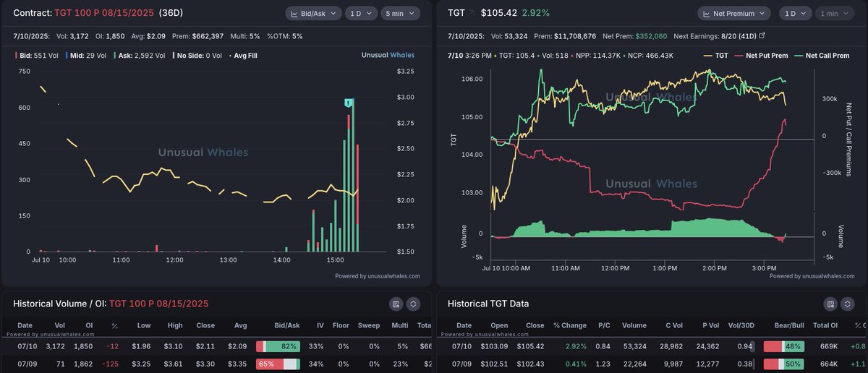Viewport: 868px width, 373px height.
Task: Open the 5 min interval dropdown
Action: click(x=399, y=14)
